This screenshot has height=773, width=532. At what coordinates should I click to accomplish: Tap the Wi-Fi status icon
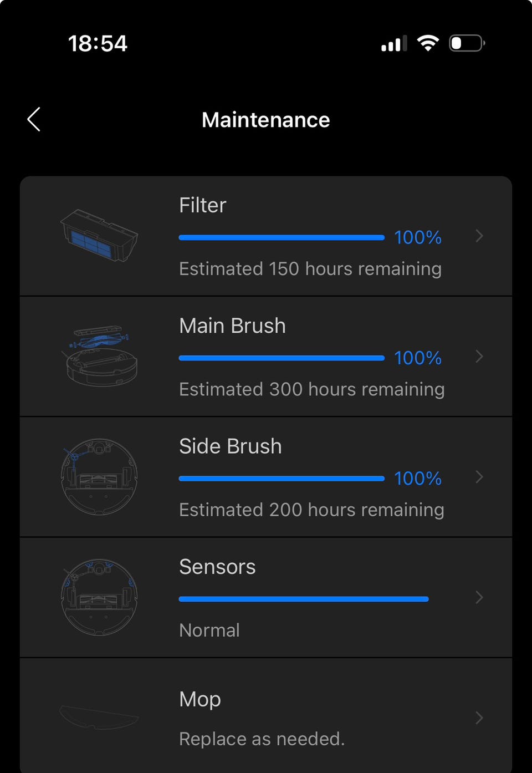tap(427, 43)
